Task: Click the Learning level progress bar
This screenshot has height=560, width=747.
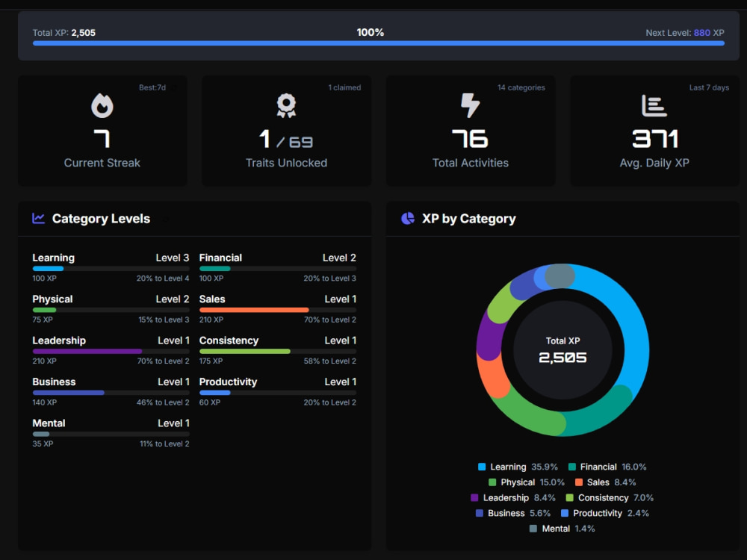Action: tap(111, 269)
